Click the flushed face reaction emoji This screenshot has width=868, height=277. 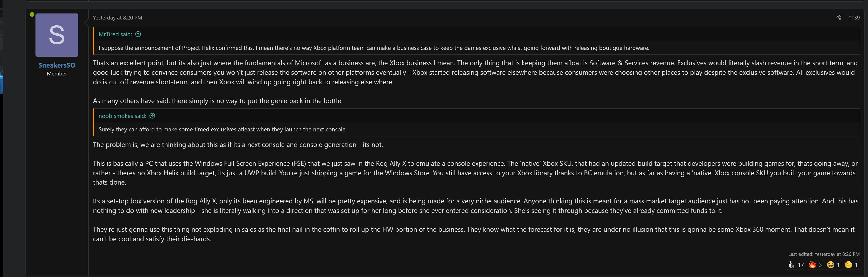[849, 265]
